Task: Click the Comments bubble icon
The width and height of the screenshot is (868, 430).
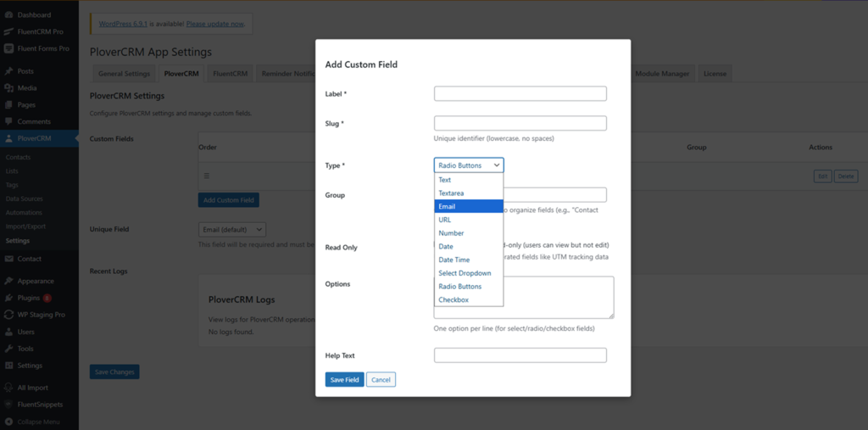Action: tap(8, 122)
